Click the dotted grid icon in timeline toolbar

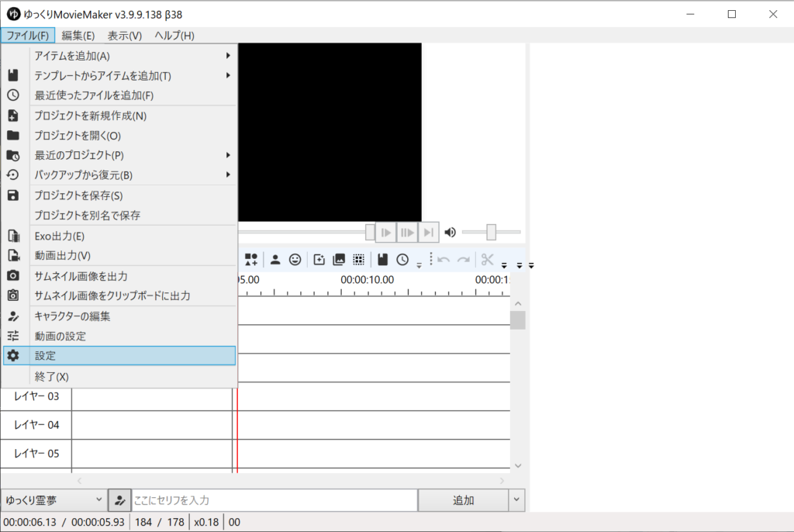coord(358,260)
